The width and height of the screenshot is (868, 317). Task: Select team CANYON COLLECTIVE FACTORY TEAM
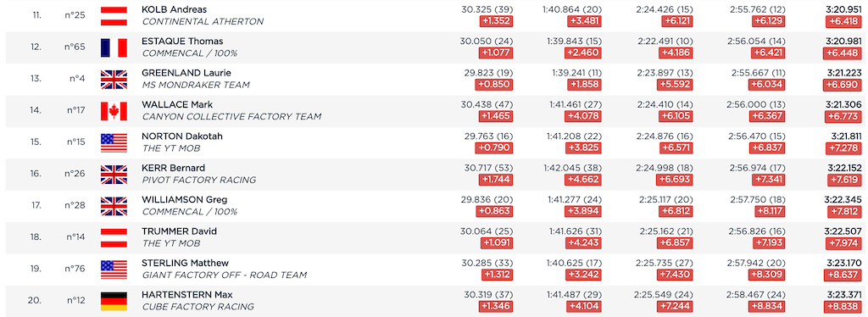point(231,117)
